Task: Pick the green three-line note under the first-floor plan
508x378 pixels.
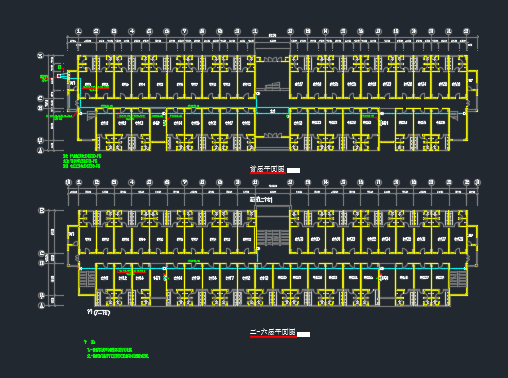Action: pos(82,161)
